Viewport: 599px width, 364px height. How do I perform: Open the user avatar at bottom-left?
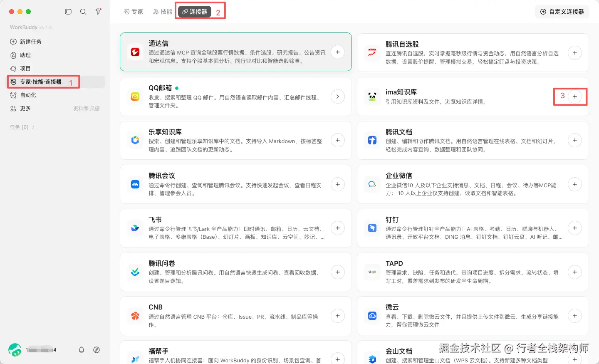[15, 350]
